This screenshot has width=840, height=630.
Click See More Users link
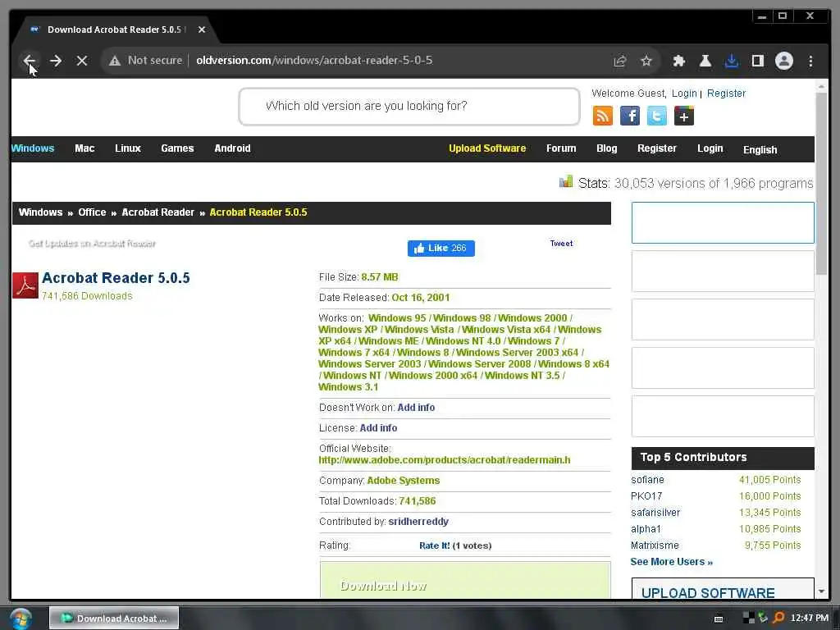click(672, 562)
